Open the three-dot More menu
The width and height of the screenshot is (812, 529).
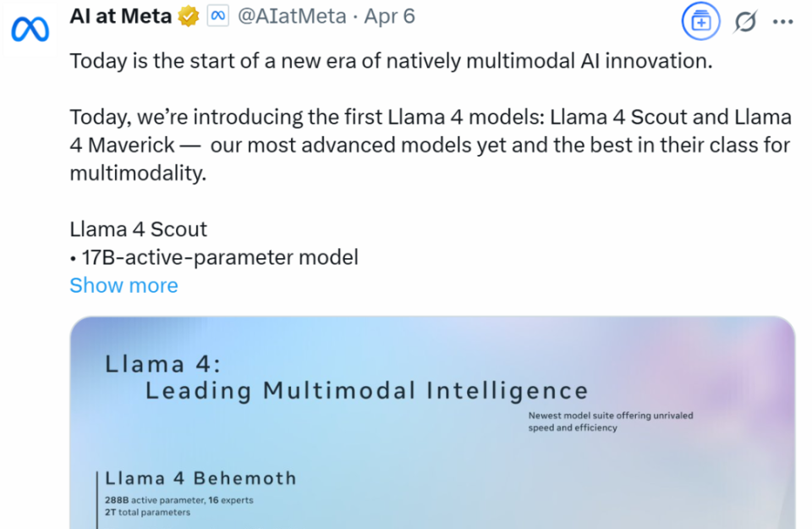click(x=783, y=22)
